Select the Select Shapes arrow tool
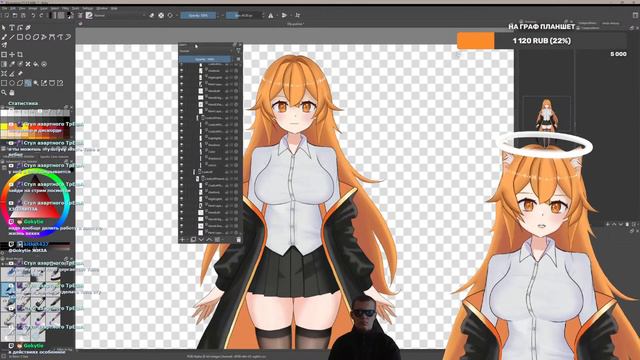640x360 pixels. (x=4, y=27)
